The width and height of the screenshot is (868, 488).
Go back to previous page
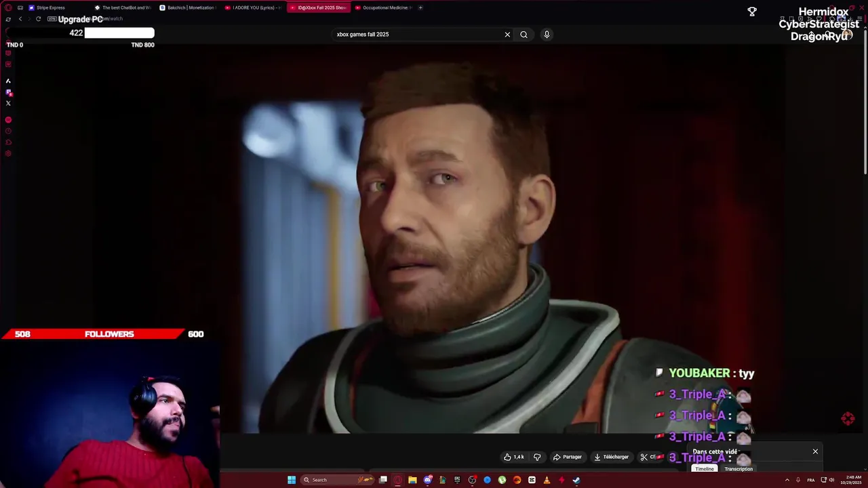(20, 19)
